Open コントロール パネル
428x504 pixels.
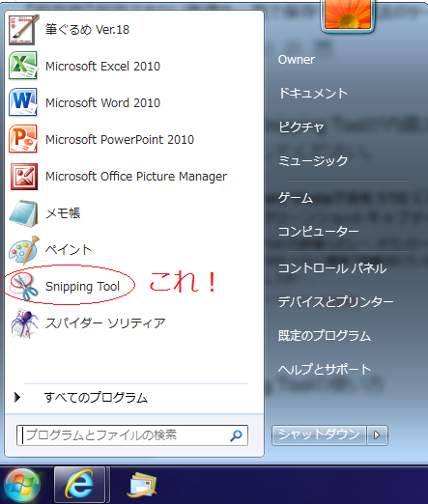pos(332,268)
